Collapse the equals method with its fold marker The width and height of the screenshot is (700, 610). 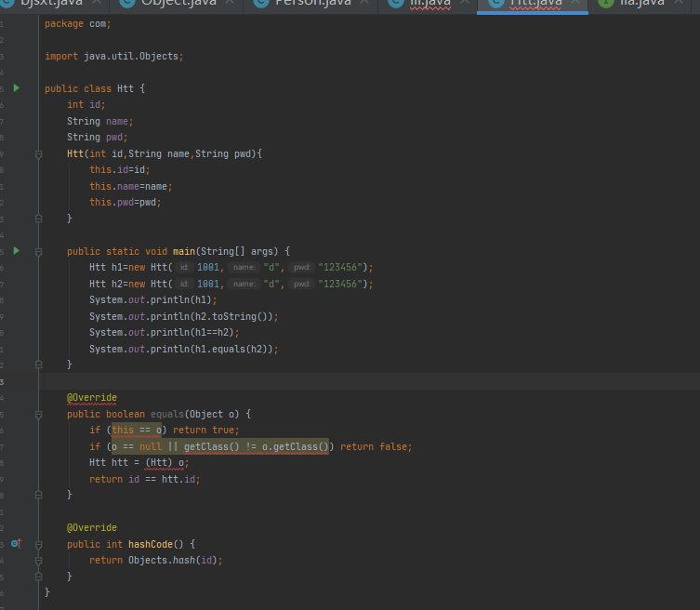point(39,415)
